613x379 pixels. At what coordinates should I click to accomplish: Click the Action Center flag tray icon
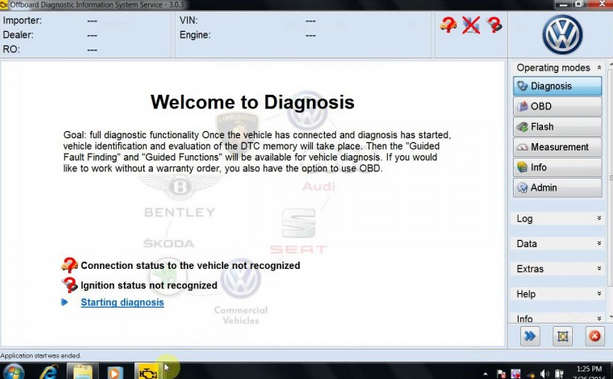click(502, 374)
